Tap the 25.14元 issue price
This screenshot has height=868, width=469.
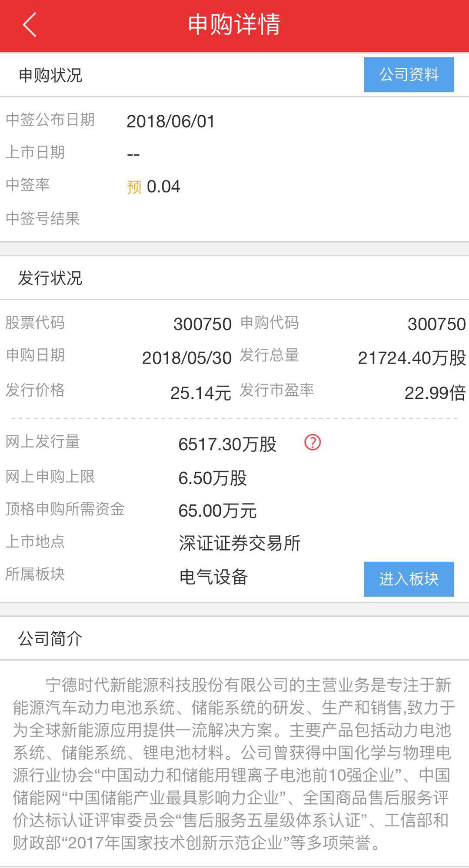(201, 393)
